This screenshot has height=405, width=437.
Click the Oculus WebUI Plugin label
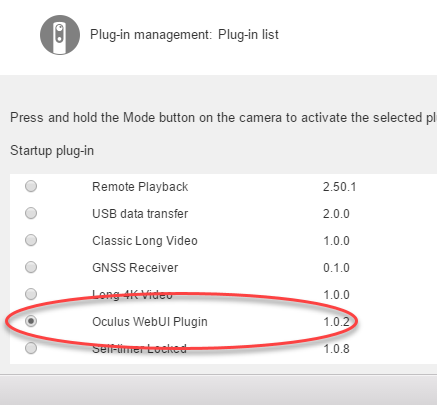(x=150, y=322)
